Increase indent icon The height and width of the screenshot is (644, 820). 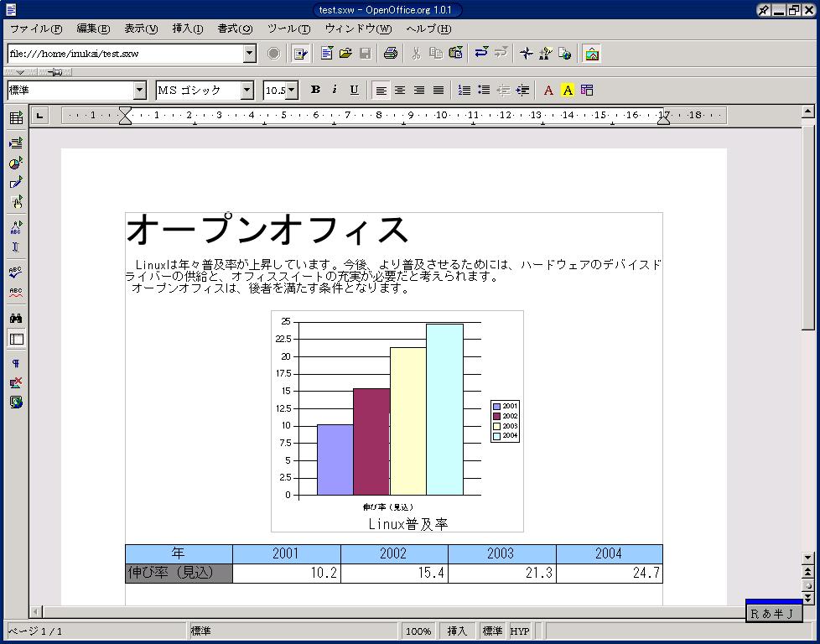tap(522, 90)
